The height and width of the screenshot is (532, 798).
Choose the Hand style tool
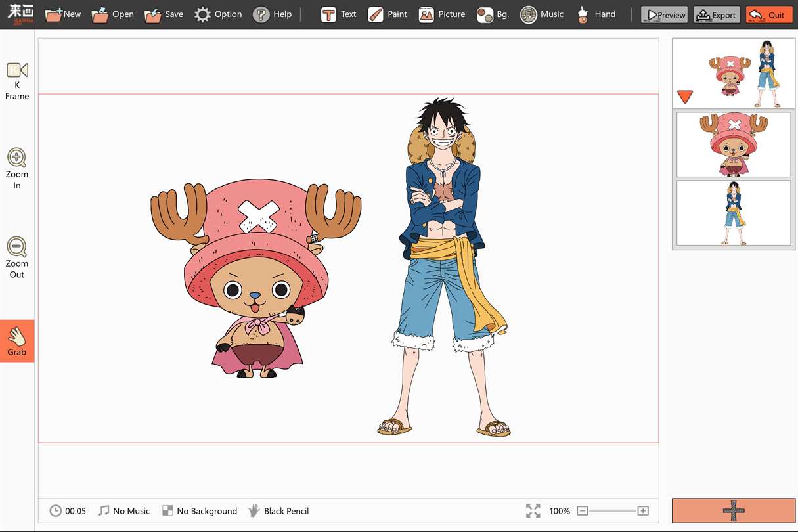coord(596,14)
